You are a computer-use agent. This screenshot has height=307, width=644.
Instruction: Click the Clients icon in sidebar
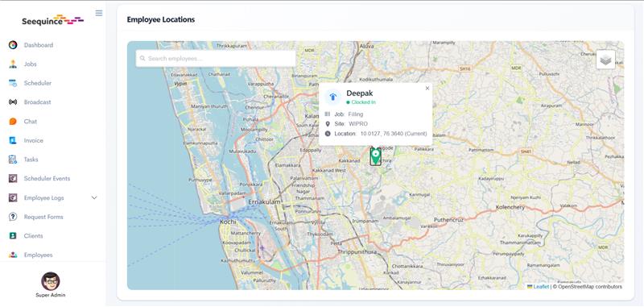click(x=13, y=236)
